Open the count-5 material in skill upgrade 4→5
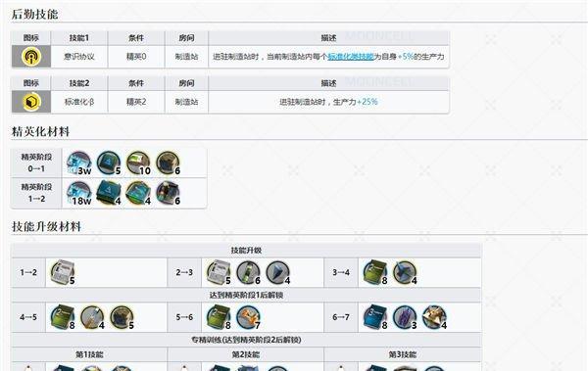Viewport: 588px width, 371px height. (122, 317)
